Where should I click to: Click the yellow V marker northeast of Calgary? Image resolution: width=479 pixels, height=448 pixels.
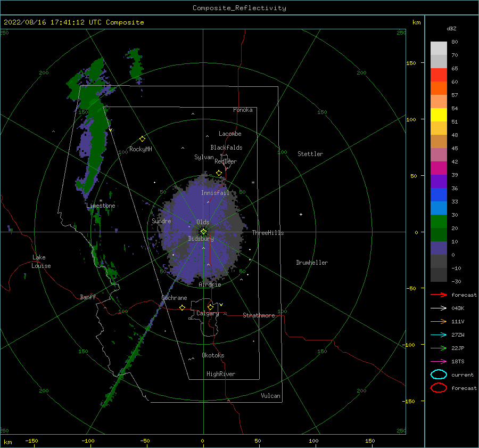pos(221,305)
